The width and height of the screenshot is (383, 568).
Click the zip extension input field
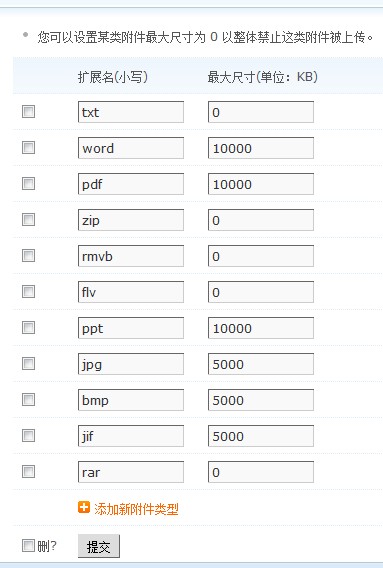click(131, 220)
